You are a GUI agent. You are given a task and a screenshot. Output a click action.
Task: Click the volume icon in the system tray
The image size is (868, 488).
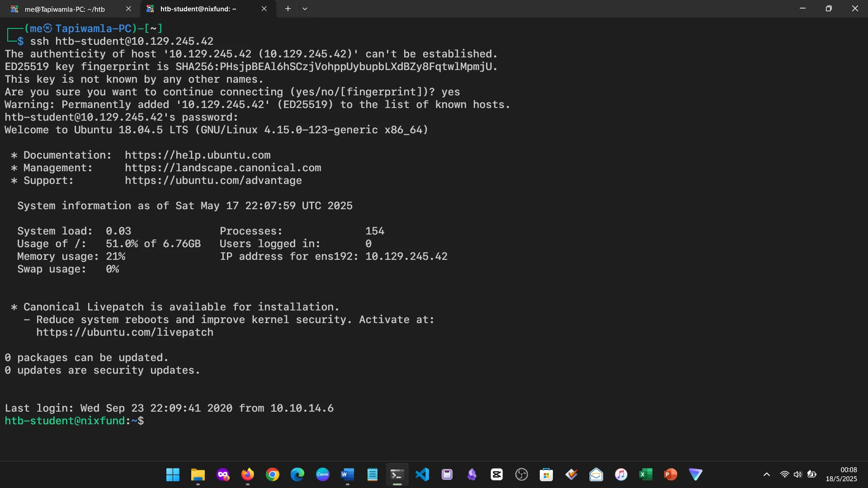(798, 474)
